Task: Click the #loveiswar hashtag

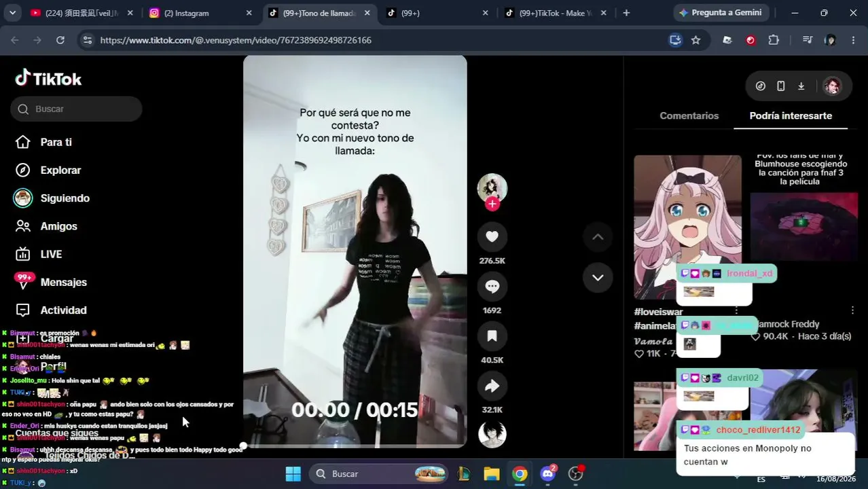Action: [x=658, y=312]
